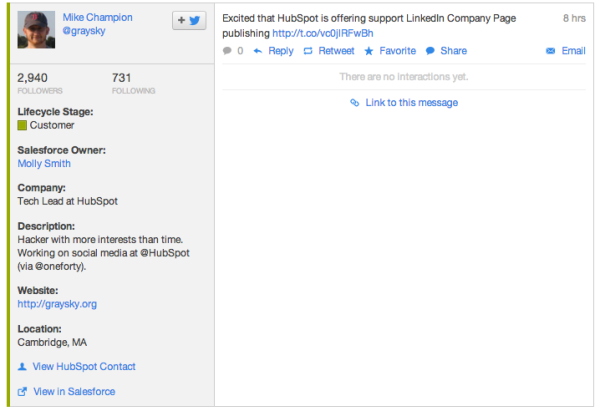Click the external link icon by Salesforce
Screen dimensions: 600x411
click(22, 391)
